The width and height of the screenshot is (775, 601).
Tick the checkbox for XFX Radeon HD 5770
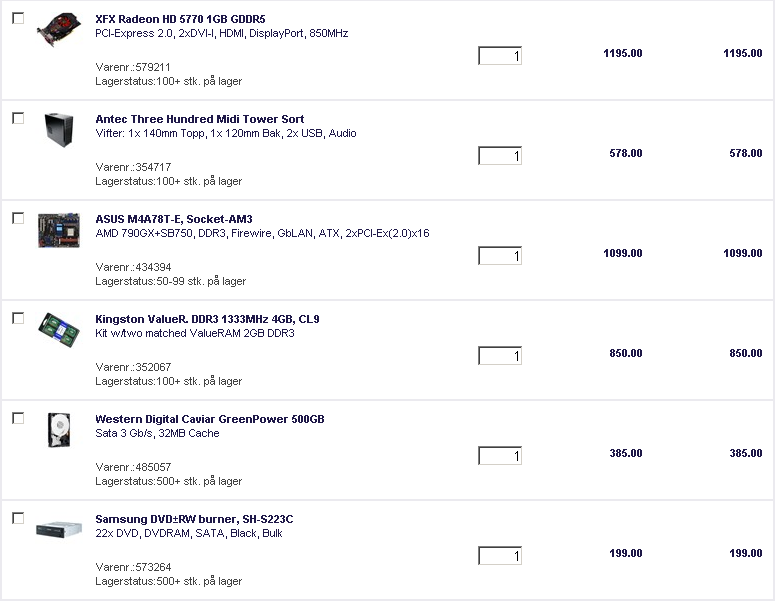click(x=18, y=18)
